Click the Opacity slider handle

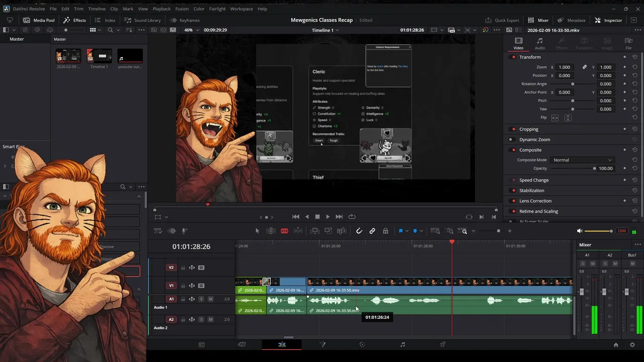[x=594, y=168]
